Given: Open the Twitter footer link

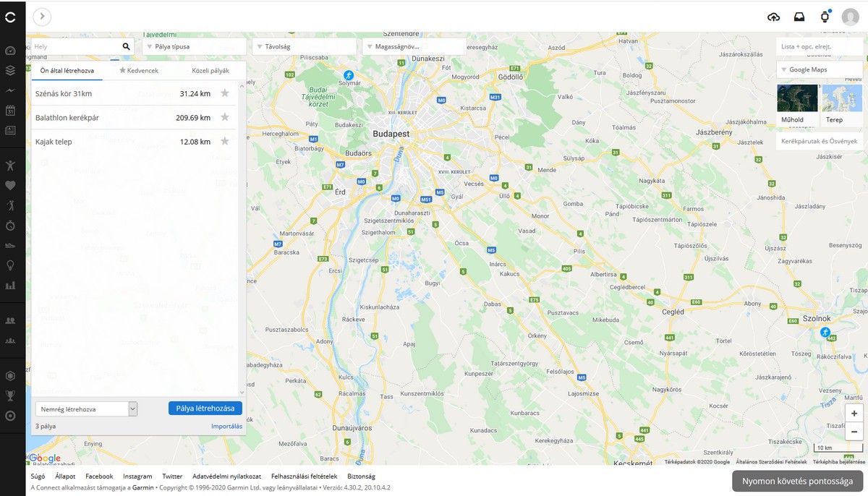Looking at the screenshot, I should point(172,476).
